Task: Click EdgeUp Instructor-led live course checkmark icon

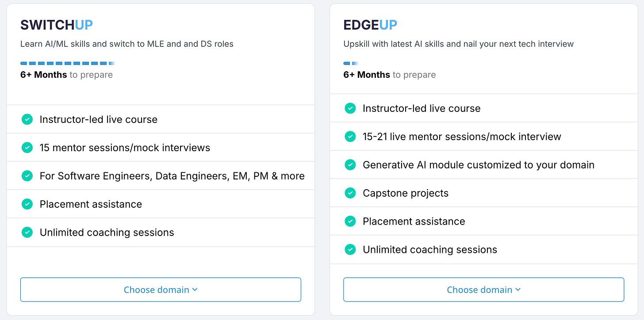Action: 350,108
